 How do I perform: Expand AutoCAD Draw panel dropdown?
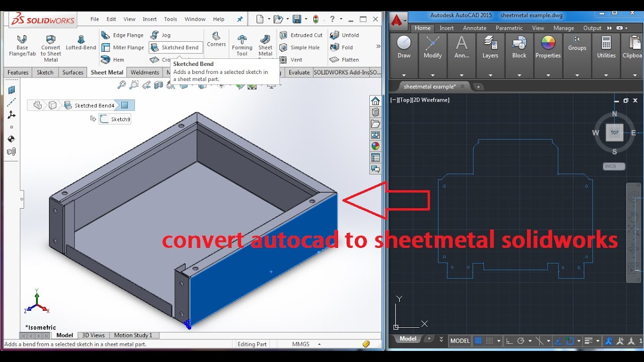[x=404, y=75]
